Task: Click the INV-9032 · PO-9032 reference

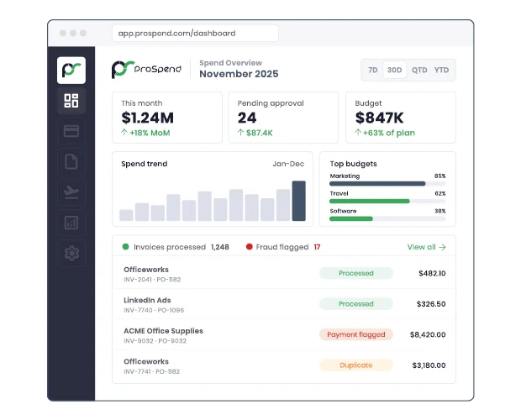Action: pyautogui.click(x=155, y=341)
